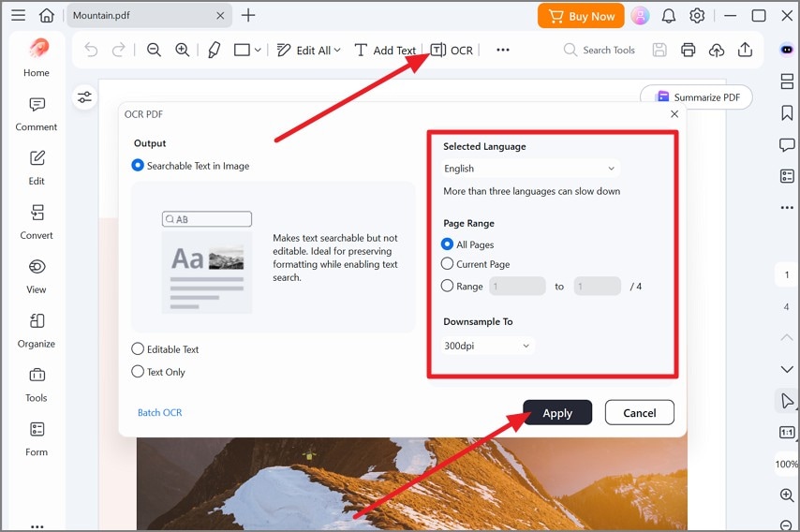Close the Mountain.pdf tab
800x532 pixels.
(x=220, y=16)
